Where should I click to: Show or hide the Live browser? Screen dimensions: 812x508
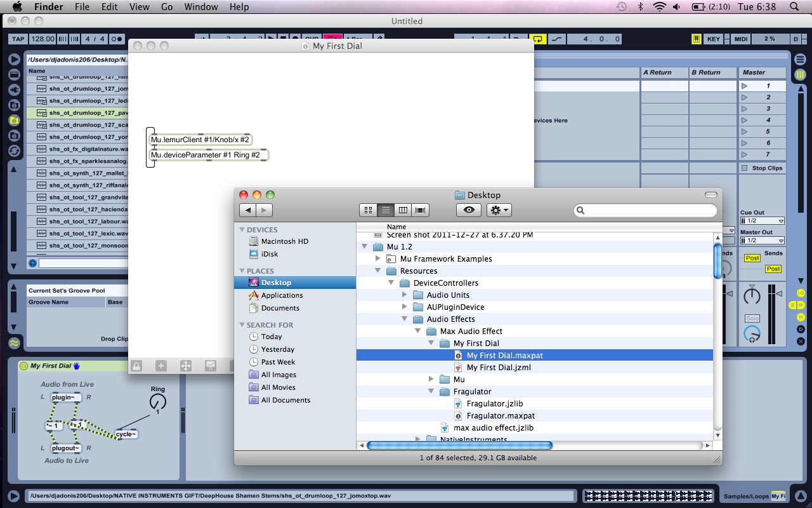[14, 59]
